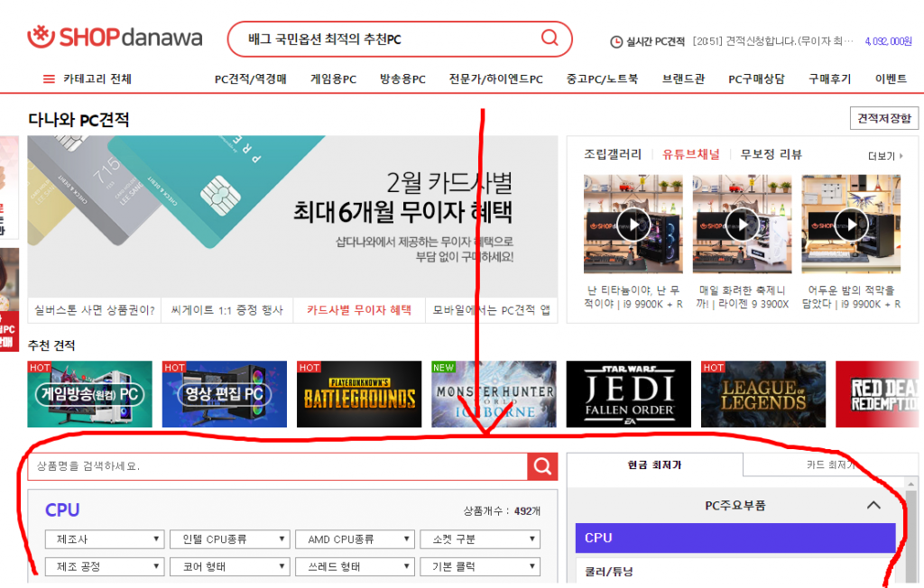Click the 상품명을 검색하세요 input field
The width and height of the screenshot is (924, 588).
(278, 466)
